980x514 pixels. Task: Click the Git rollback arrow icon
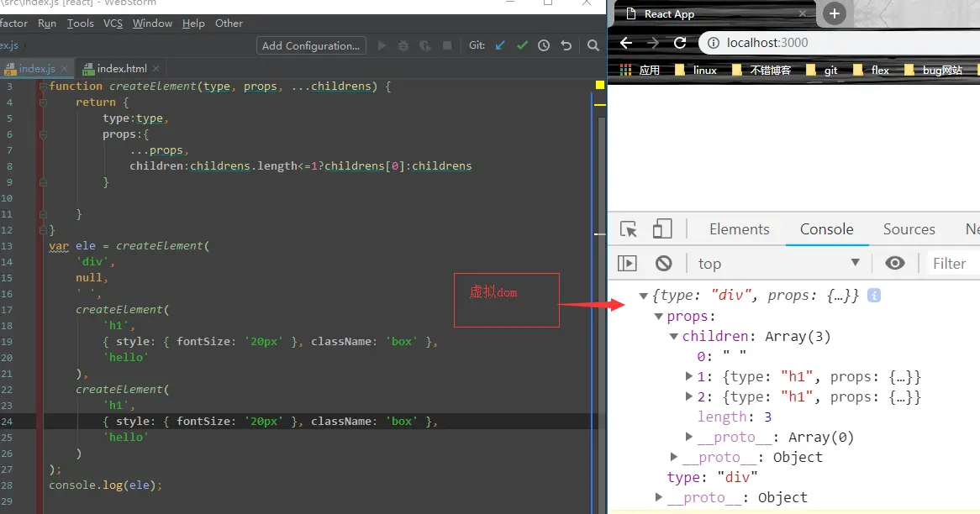click(566, 45)
